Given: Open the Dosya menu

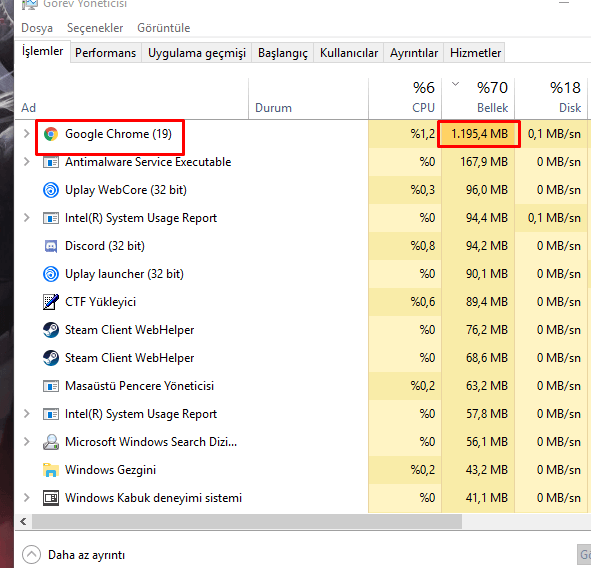Looking at the screenshot, I should pyautogui.click(x=37, y=28).
